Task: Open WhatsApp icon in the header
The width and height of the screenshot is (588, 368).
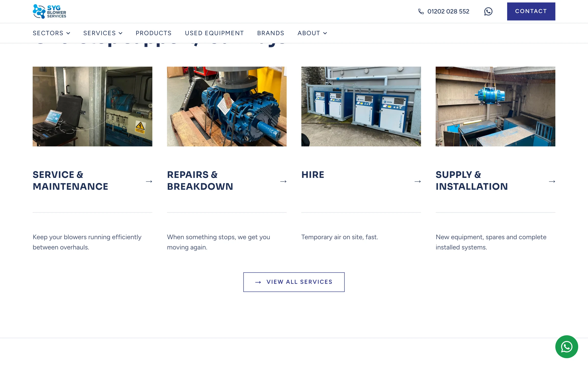Action: [x=488, y=12]
